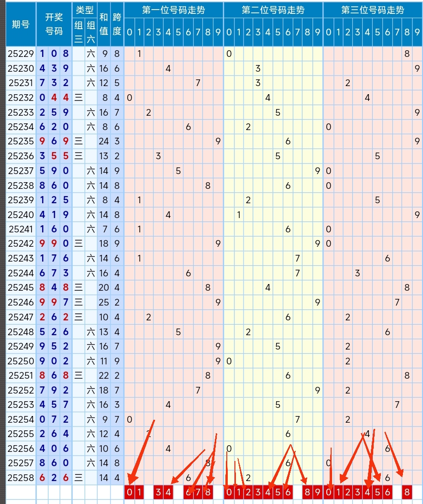423x504 pixels.
Task: Click sum value 20 in row 25245
Action: pyautogui.click(x=103, y=288)
